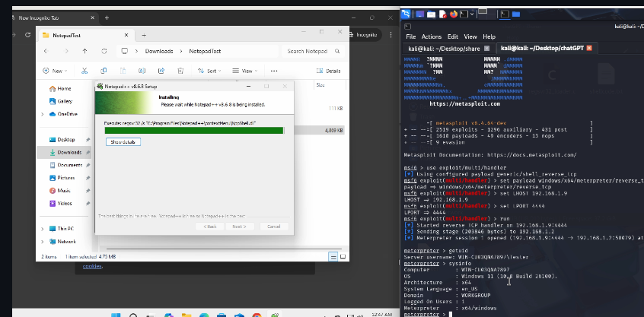The width and height of the screenshot is (644, 317).
Task: Click the Paste icon in Explorer toolbar
Action: (123, 71)
